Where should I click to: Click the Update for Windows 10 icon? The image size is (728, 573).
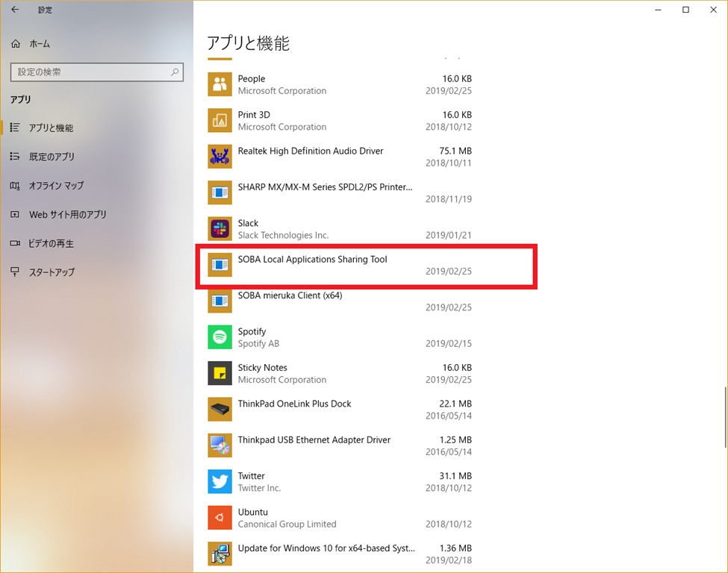point(220,554)
